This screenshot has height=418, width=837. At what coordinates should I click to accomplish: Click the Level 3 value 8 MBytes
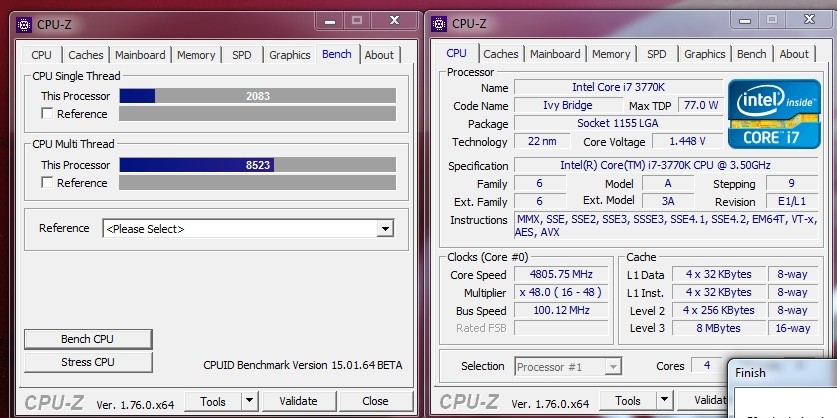click(x=718, y=328)
